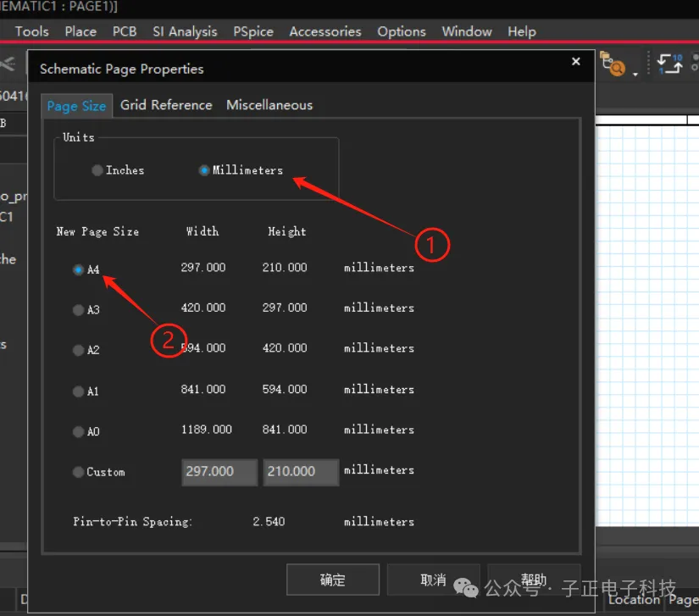Open the Options menu
This screenshot has width=699, height=616.
pyautogui.click(x=402, y=31)
